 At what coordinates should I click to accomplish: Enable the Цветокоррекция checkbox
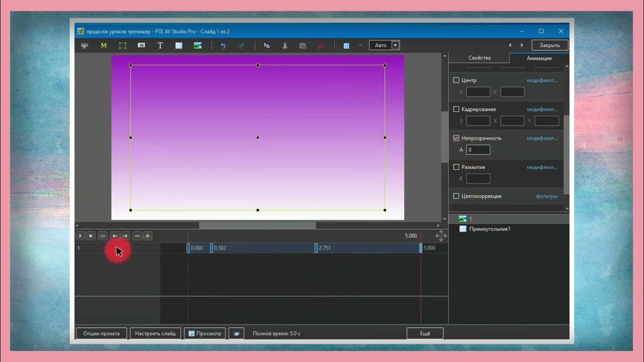456,196
